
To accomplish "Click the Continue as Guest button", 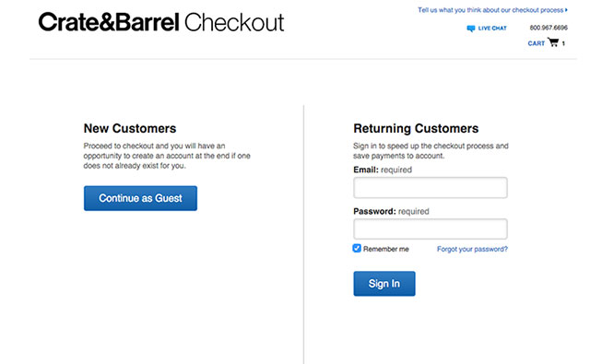I will click(x=140, y=198).
